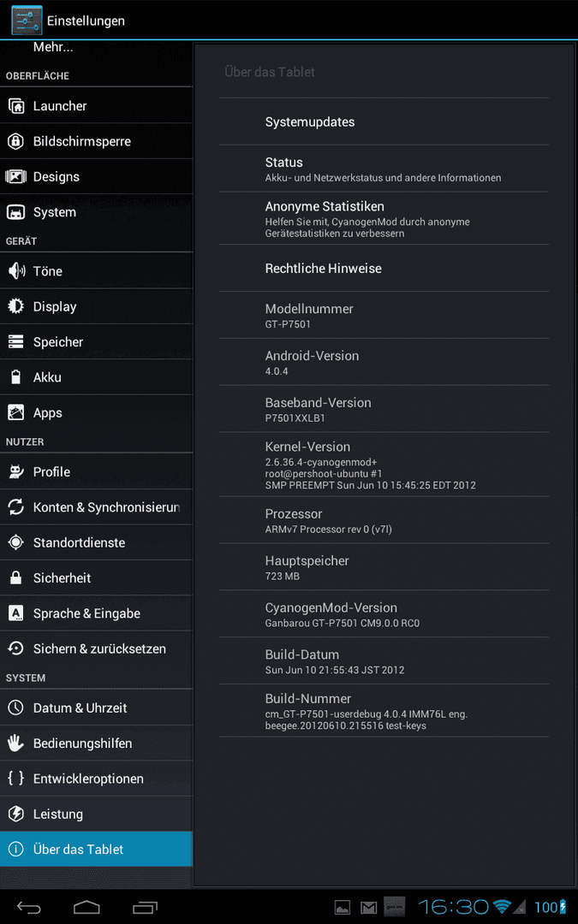Select Anonyme Statistiken option
578x924 pixels.
click(x=384, y=219)
